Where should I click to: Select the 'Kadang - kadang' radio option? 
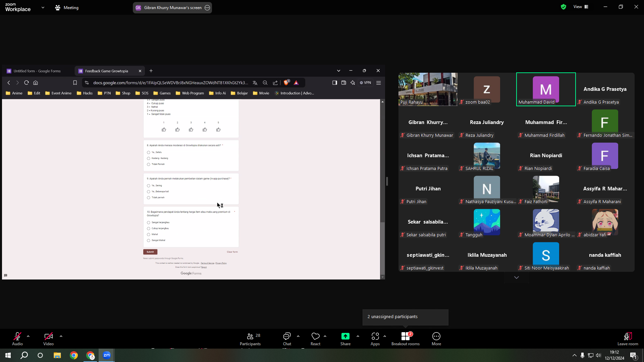point(149,159)
